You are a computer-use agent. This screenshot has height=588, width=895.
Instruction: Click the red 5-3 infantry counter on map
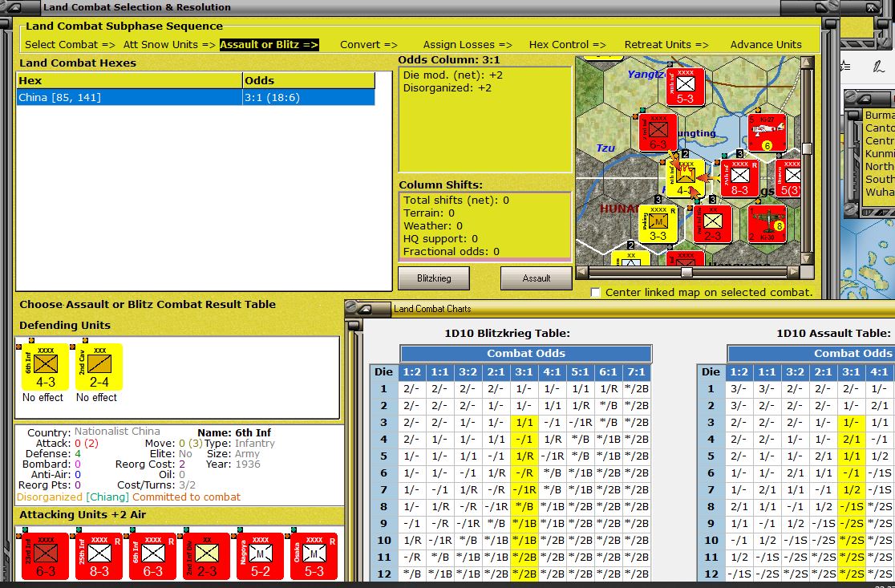coord(685,87)
